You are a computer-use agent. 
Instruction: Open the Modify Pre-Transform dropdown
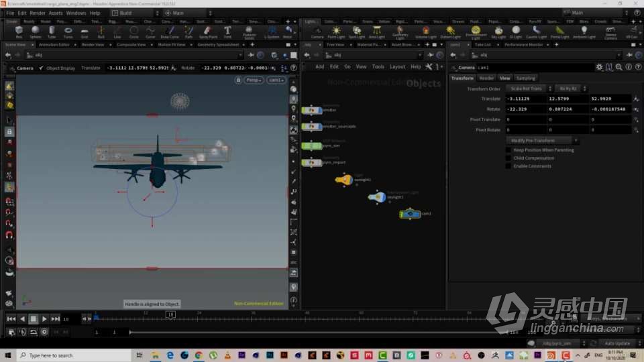542,140
